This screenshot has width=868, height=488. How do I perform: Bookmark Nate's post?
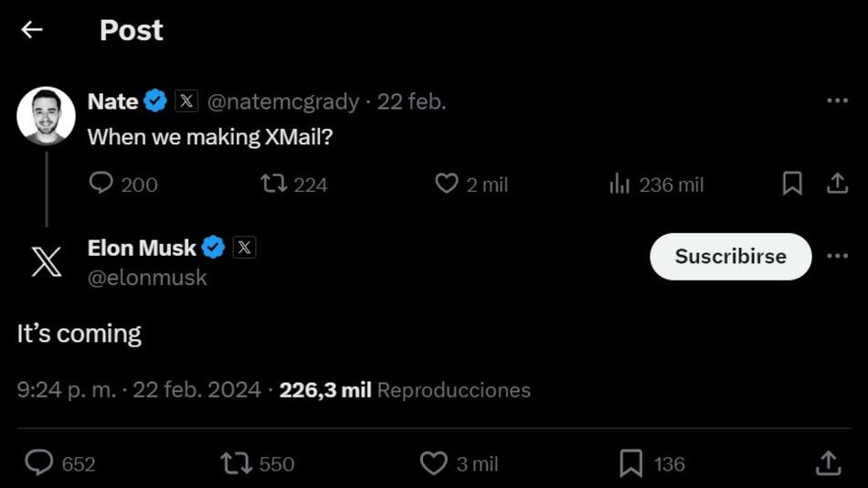(792, 184)
